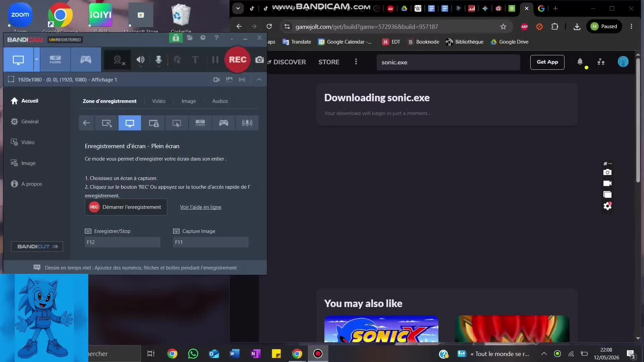Select HDMI mode in zone toolbar
644x362 pixels.
[200, 123]
